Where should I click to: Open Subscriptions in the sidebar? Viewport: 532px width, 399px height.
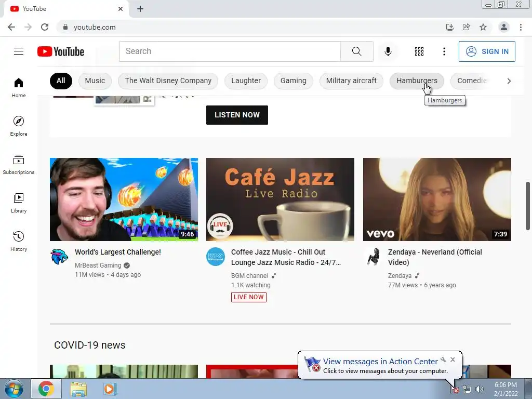tap(19, 164)
